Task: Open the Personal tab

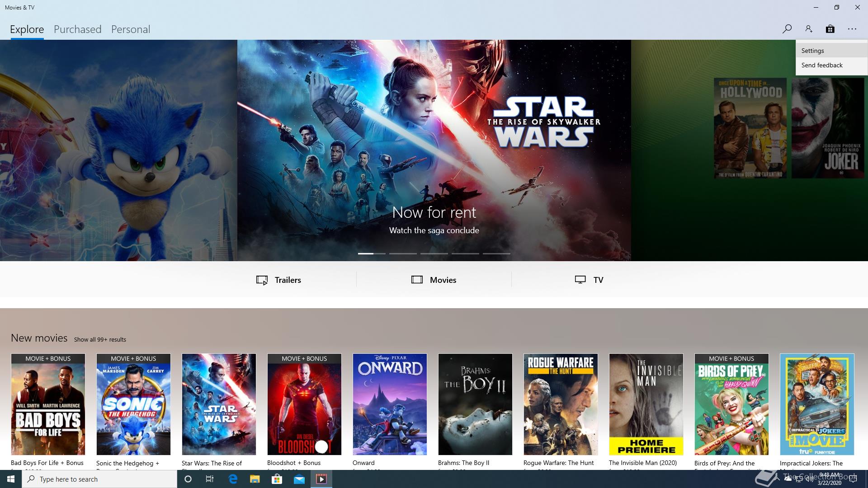Action: [x=131, y=29]
